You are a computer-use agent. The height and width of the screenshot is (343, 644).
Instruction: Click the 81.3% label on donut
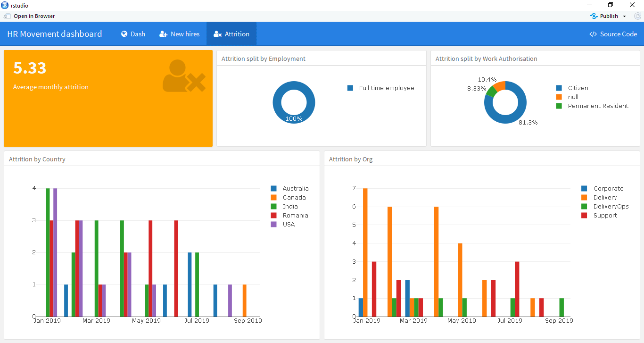click(528, 123)
